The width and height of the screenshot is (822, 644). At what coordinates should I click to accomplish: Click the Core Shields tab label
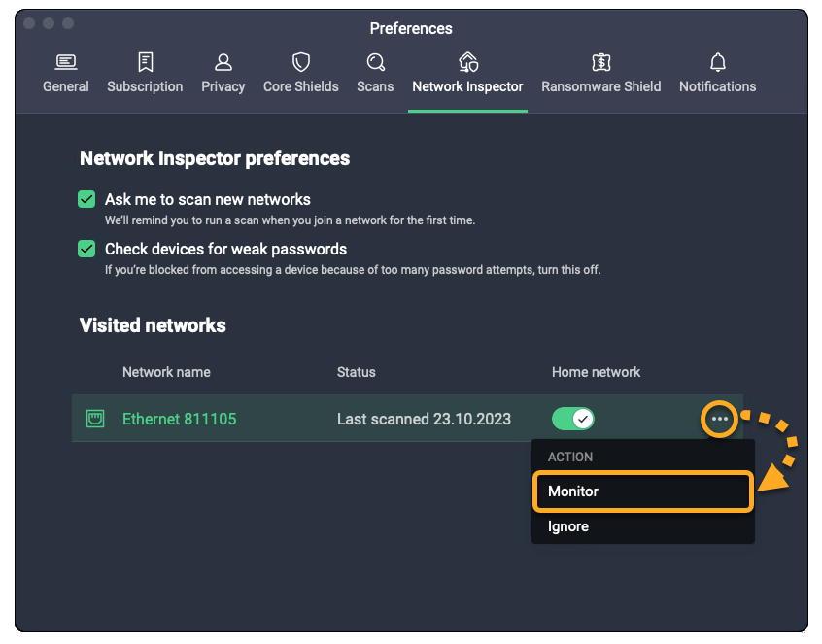[x=301, y=86]
